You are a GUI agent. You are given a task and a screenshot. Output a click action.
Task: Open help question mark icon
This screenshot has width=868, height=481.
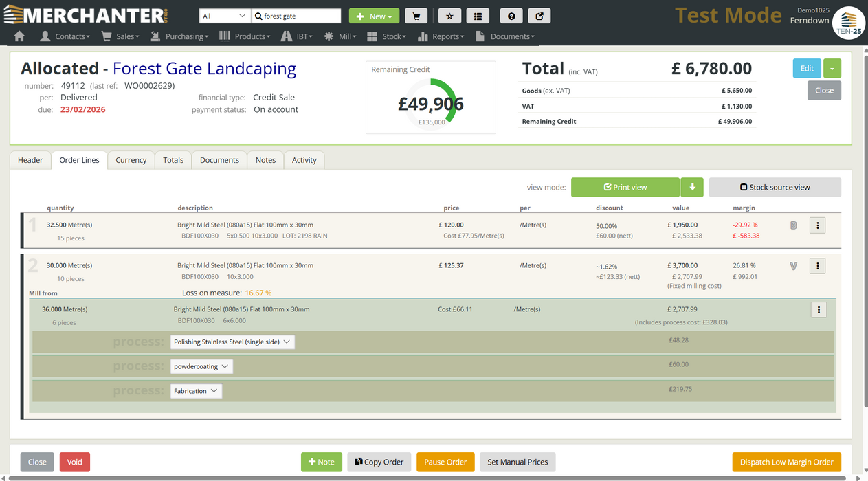click(511, 16)
